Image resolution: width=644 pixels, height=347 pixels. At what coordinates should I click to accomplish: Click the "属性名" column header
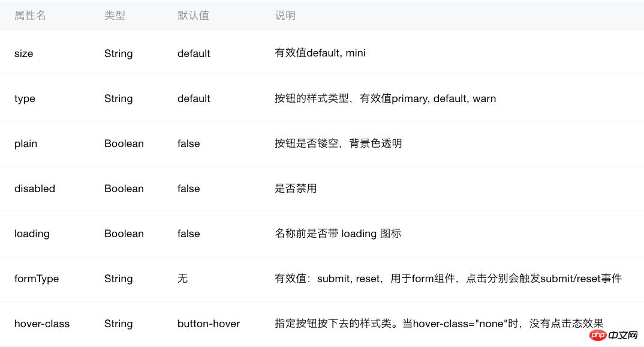pyautogui.click(x=30, y=16)
